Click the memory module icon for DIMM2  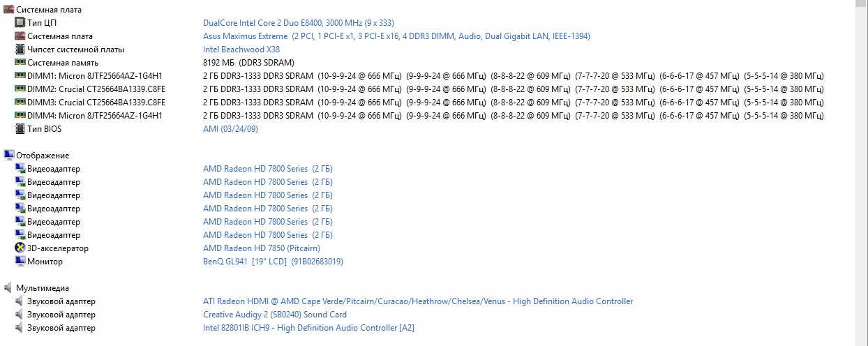coord(20,89)
